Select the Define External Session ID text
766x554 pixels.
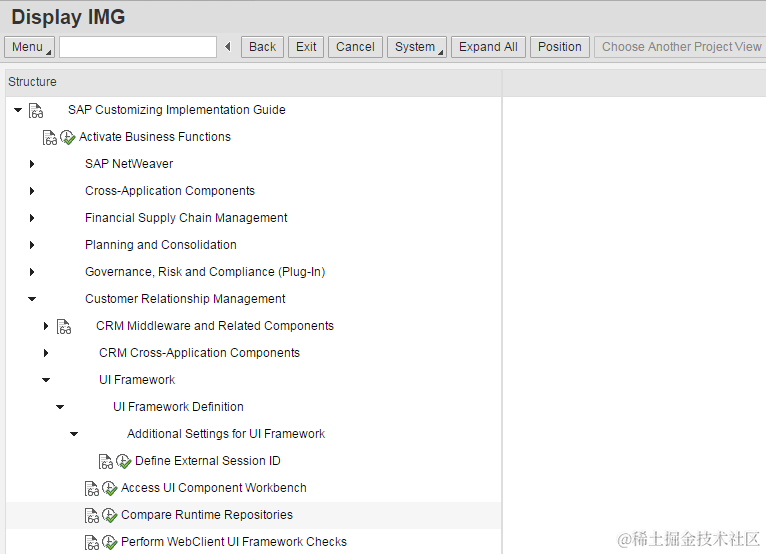208,461
